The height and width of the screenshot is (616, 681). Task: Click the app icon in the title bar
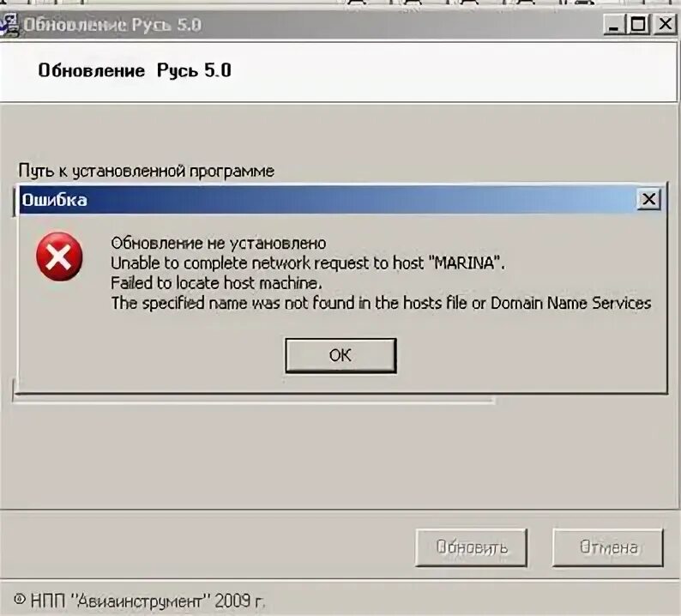click(x=9, y=24)
